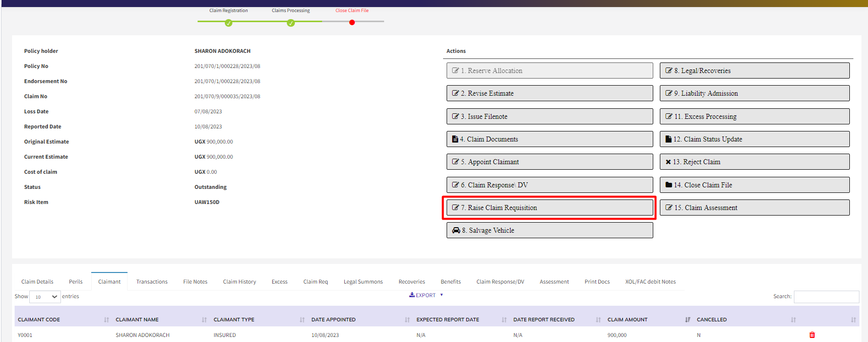The image size is (868, 342).
Task: Click the Liability Admission button
Action: point(754,93)
